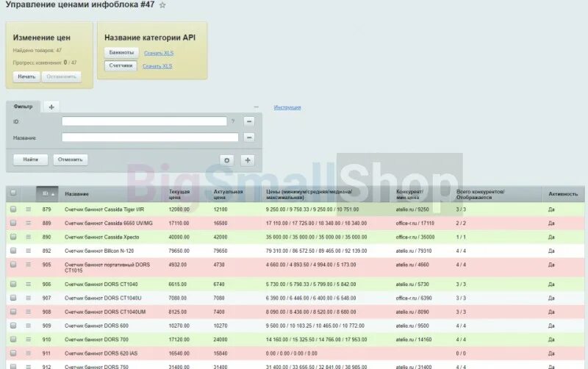Check the row for item 892
The width and height of the screenshot is (588, 369).
(x=13, y=251)
